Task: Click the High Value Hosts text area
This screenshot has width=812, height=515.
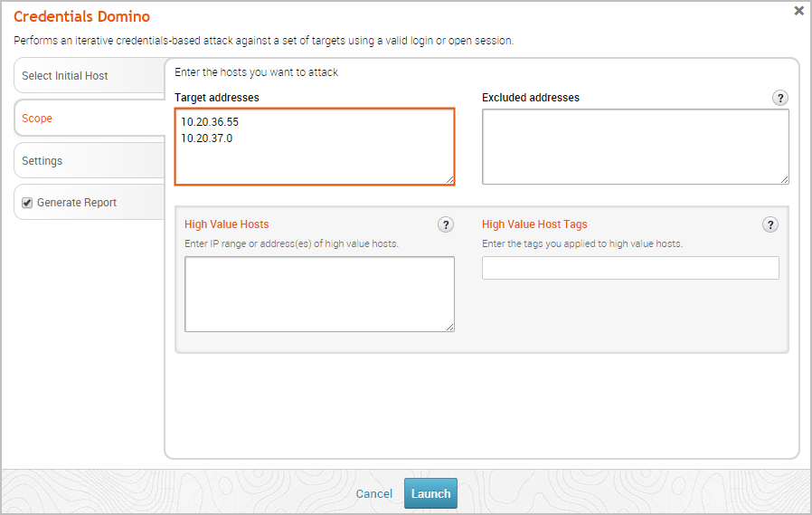Action: (x=319, y=294)
